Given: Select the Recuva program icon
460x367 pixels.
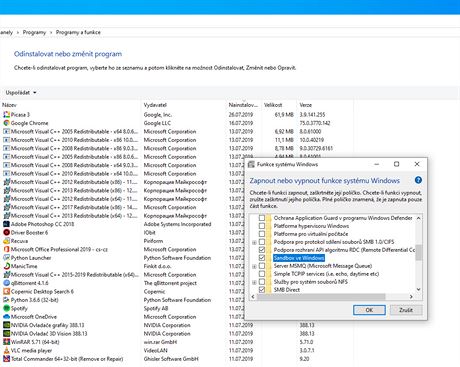Looking at the screenshot, I should (6, 241).
